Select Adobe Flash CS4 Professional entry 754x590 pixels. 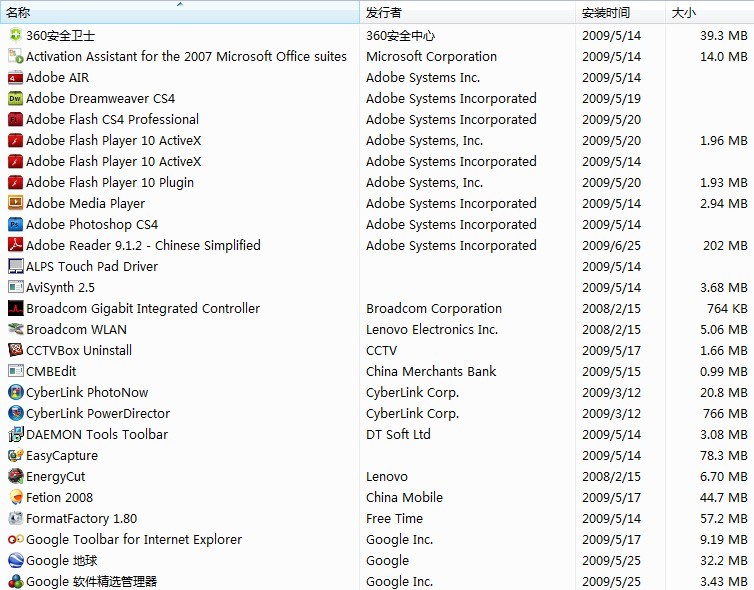pyautogui.click(x=112, y=119)
